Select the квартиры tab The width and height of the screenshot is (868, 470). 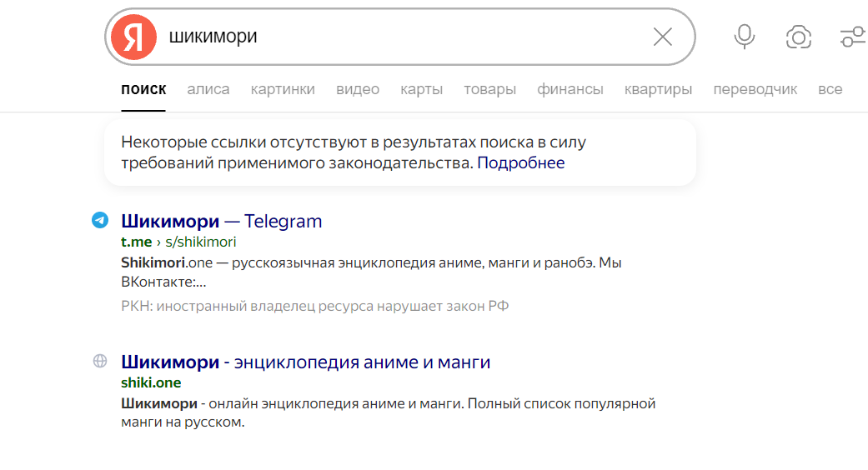coord(658,89)
